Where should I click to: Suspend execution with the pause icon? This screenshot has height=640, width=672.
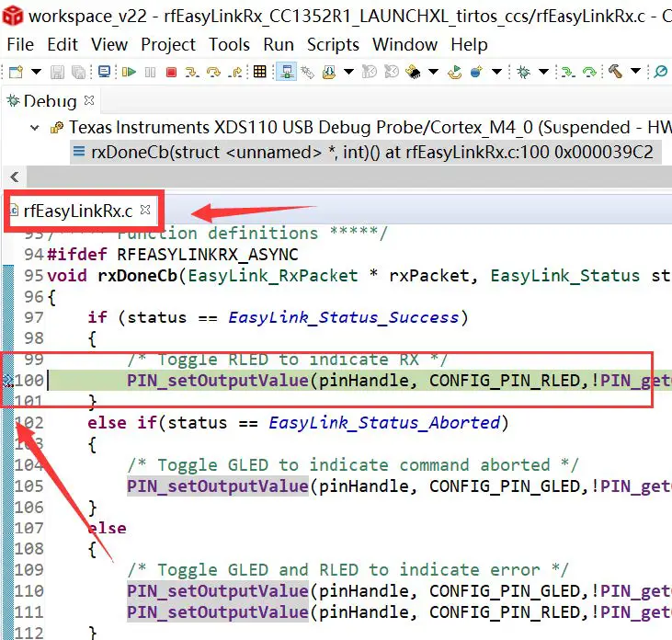151,72
